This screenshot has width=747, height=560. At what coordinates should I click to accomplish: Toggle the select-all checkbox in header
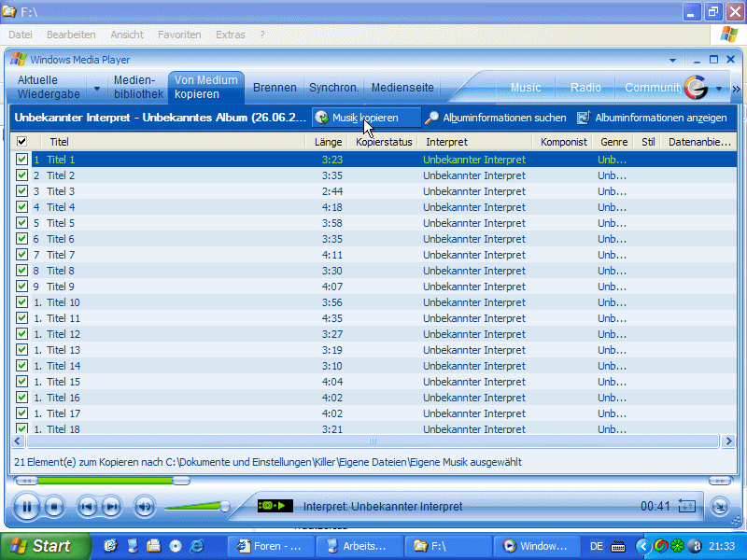click(x=21, y=142)
